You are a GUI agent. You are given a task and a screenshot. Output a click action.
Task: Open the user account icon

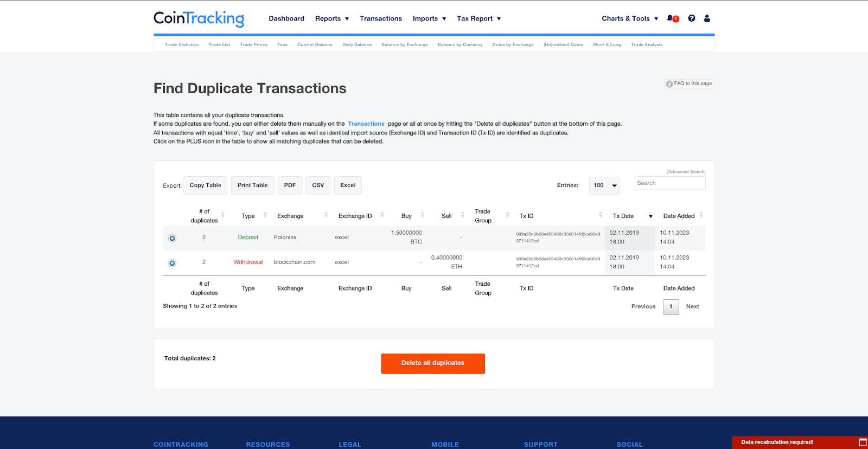point(707,18)
